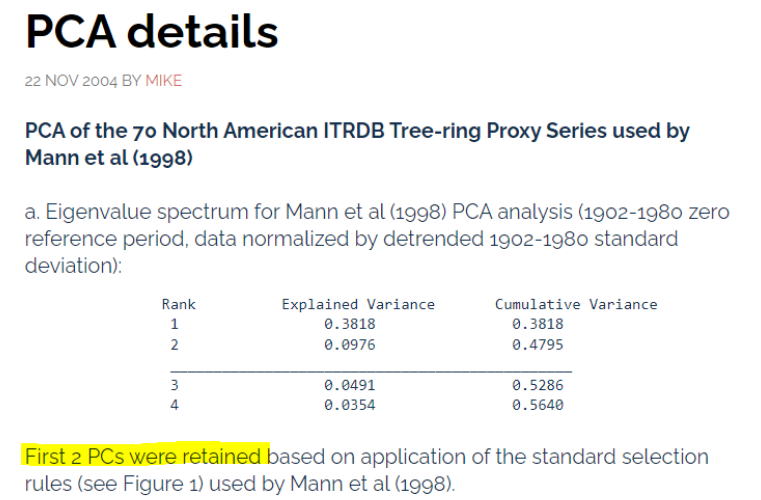Select the cumulative variance value 0.4795
761x500 pixels.
538,344
